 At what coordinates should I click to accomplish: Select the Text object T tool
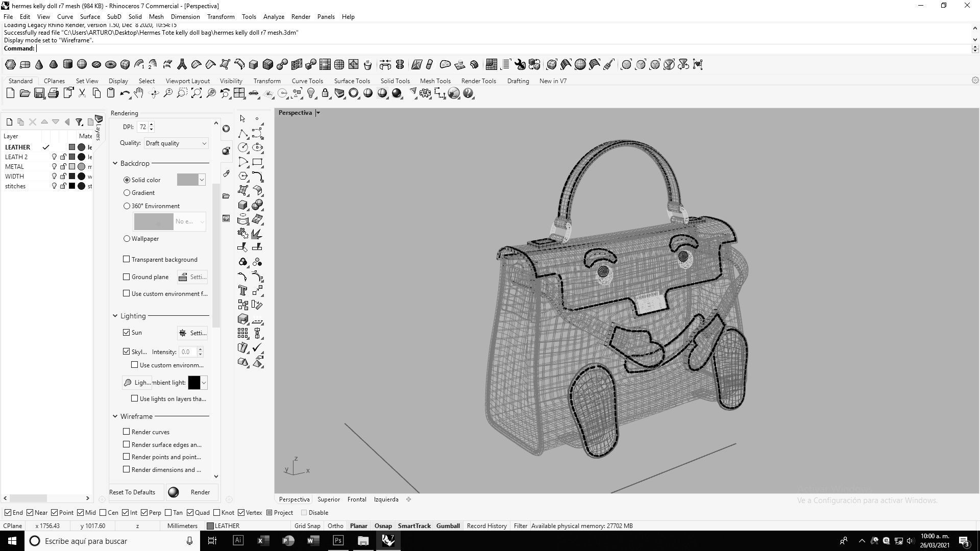click(x=243, y=291)
